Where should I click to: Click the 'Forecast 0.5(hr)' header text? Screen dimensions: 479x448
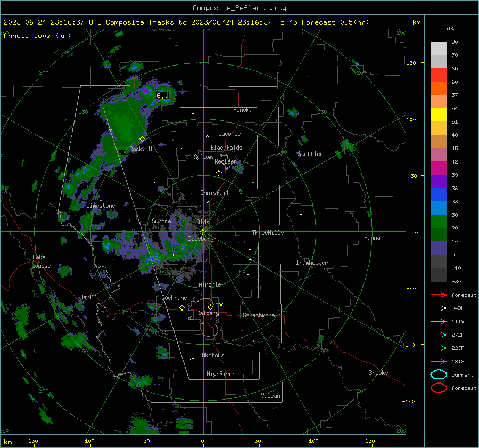tap(335, 22)
